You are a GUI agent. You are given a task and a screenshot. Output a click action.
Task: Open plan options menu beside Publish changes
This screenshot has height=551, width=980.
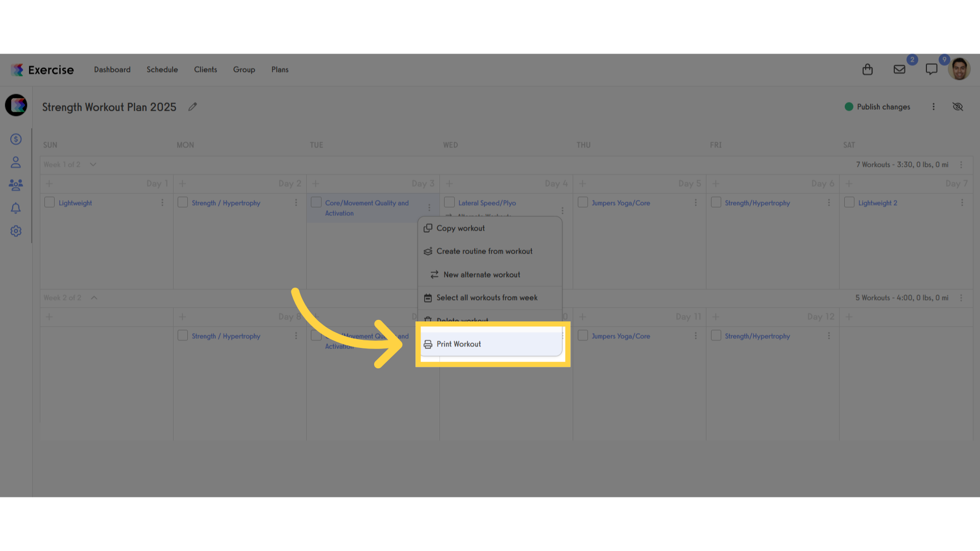(934, 107)
